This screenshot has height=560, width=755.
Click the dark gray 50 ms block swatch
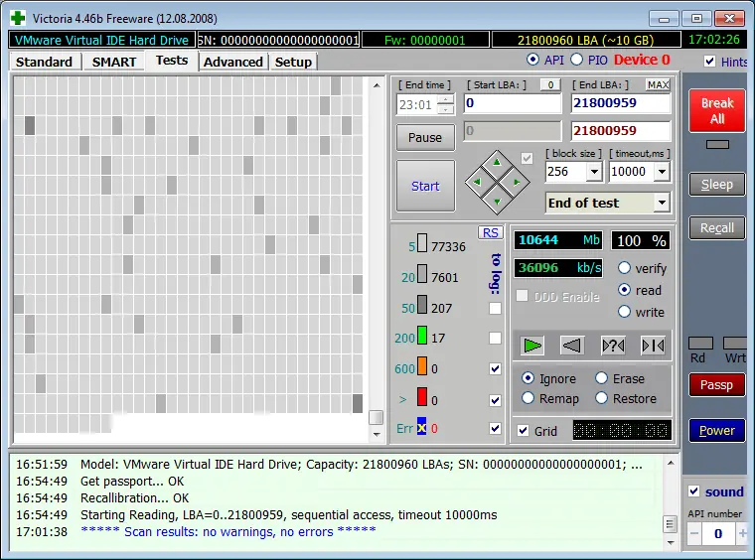[x=422, y=305]
